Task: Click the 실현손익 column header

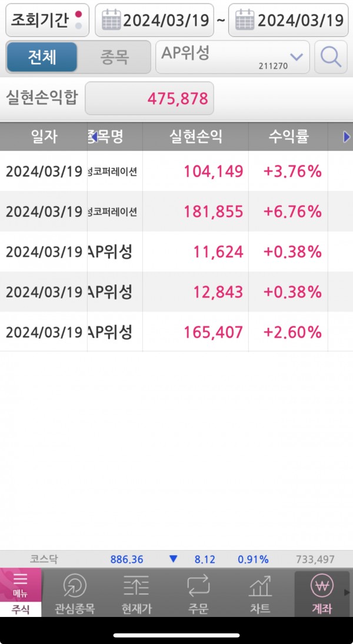Action: pyautogui.click(x=195, y=137)
